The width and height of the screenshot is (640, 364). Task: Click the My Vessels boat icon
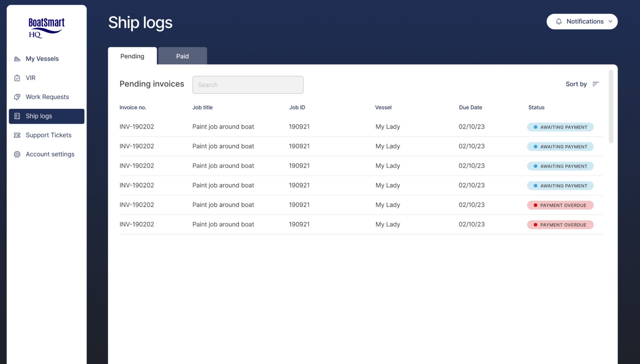click(x=17, y=59)
